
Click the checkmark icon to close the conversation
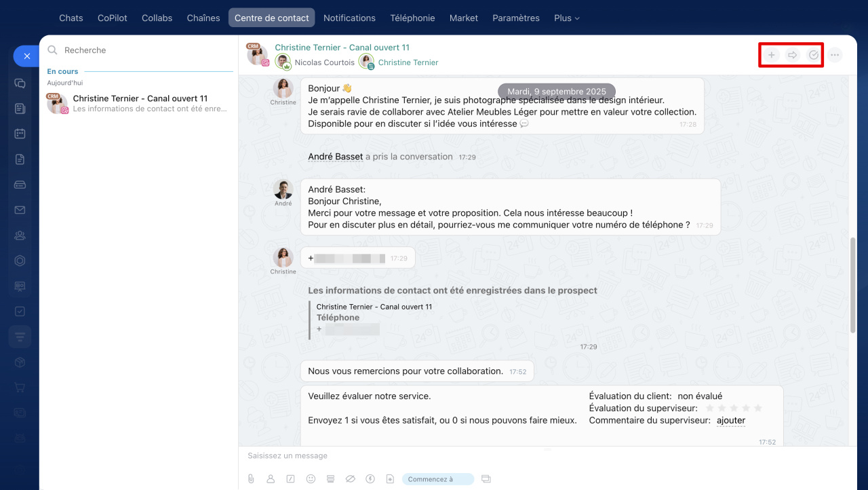pos(814,55)
